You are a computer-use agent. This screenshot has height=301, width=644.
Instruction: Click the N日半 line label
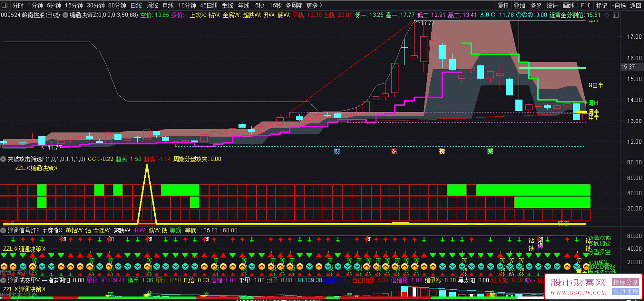(595, 85)
